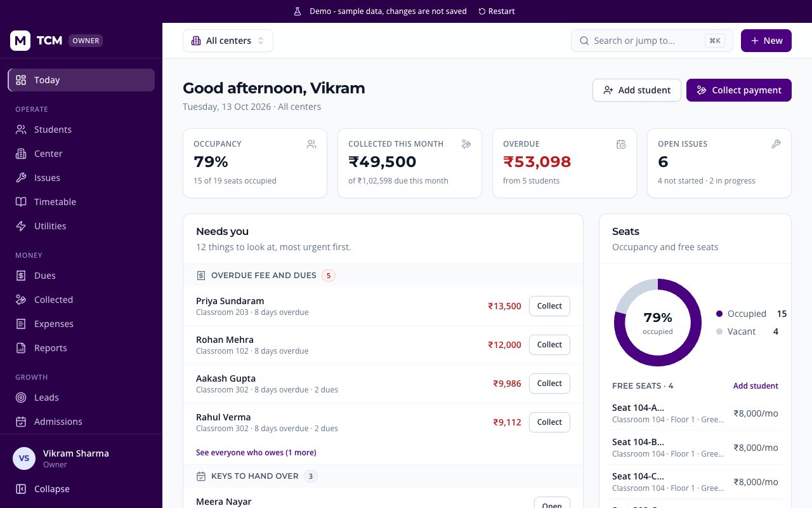Click the TCM logo icon
The width and height of the screenshot is (812, 508).
[20, 41]
